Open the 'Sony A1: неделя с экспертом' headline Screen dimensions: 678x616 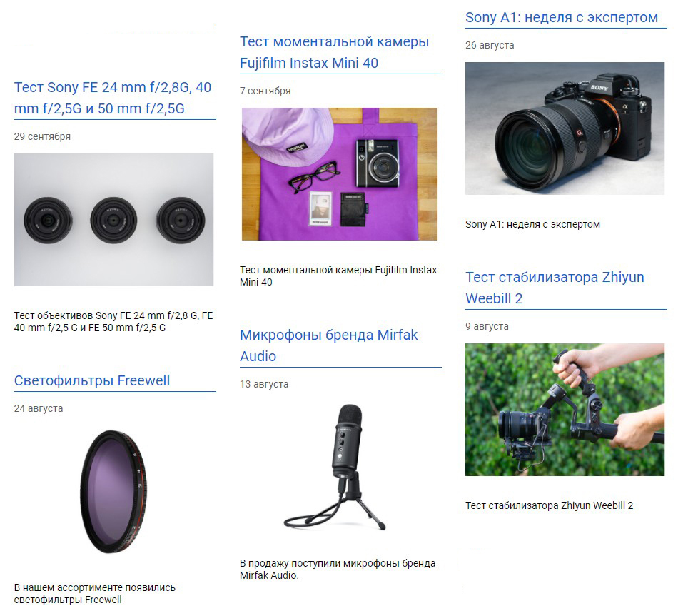pos(561,17)
